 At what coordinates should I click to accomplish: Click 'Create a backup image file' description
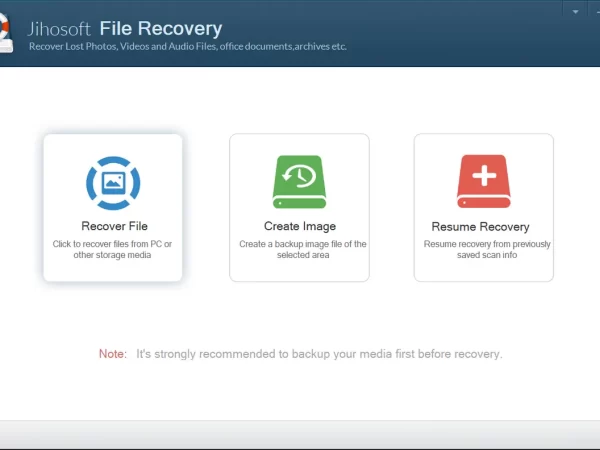303,249
